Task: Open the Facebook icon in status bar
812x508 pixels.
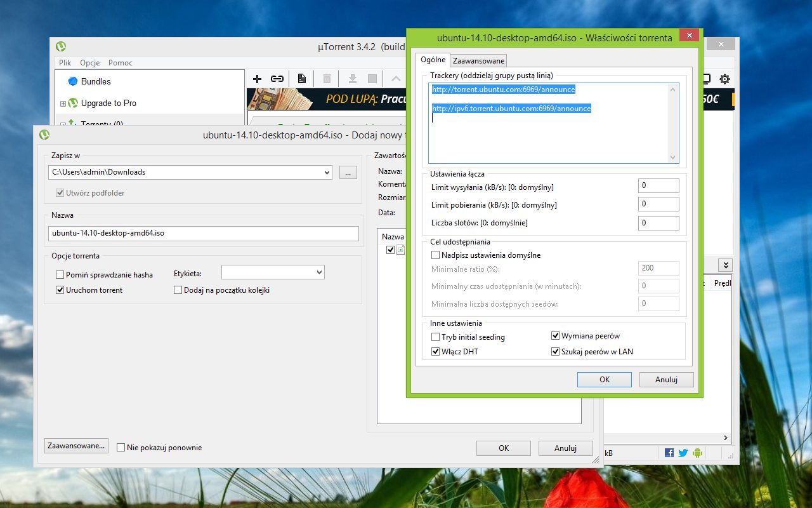Action: [x=669, y=453]
